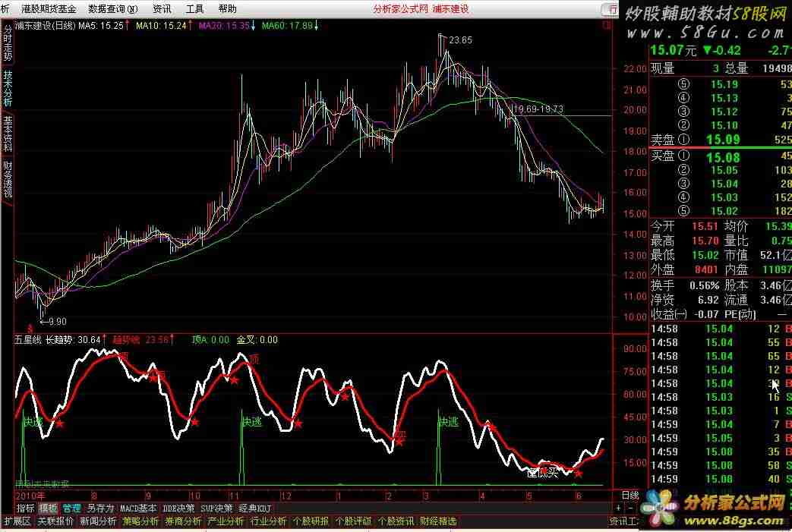Click the 2010年 label on the date axis

(x=30, y=496)
